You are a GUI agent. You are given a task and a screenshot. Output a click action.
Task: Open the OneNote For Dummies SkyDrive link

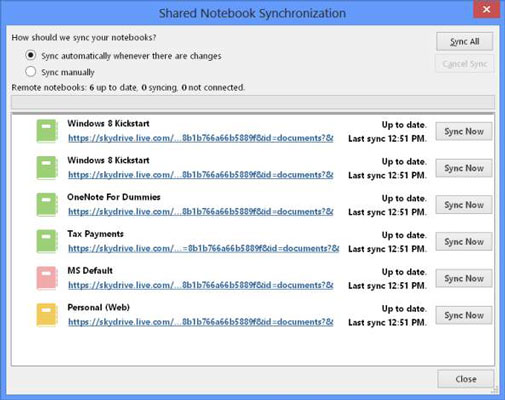pos(201,212)
